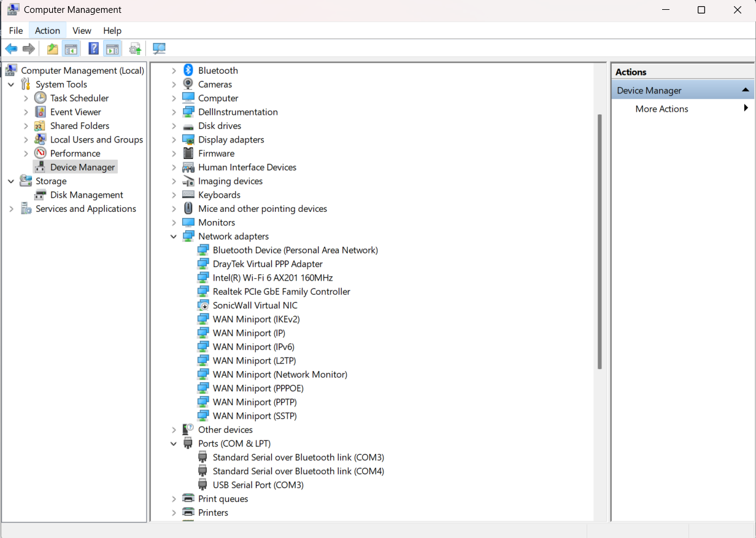Select the Computer device category label

tap(218, 98)
